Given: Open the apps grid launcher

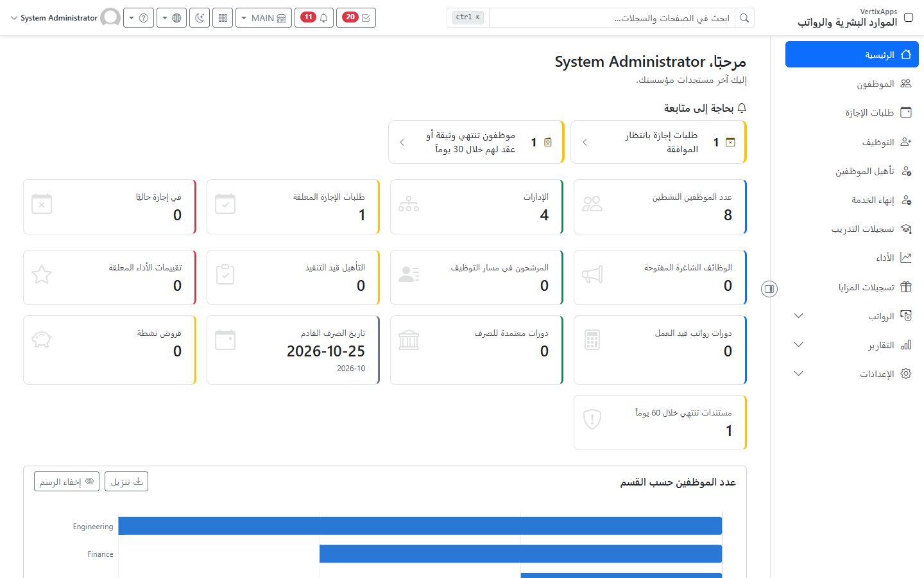Looking at the screenshot, I should 223,18.
